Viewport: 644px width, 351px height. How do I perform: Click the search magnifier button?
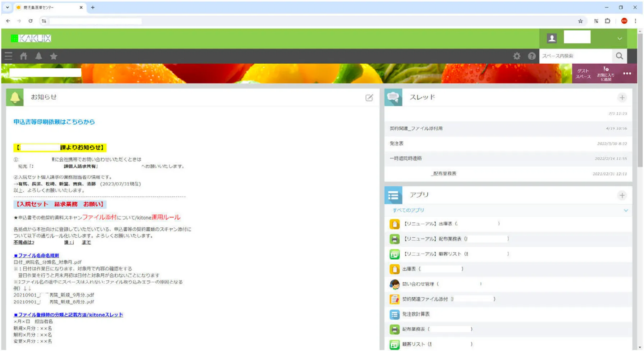[x=619, y=56]
